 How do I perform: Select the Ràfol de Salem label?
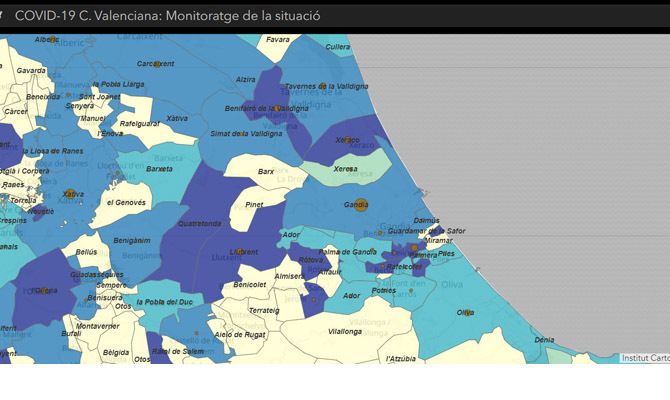click(178, 351)
